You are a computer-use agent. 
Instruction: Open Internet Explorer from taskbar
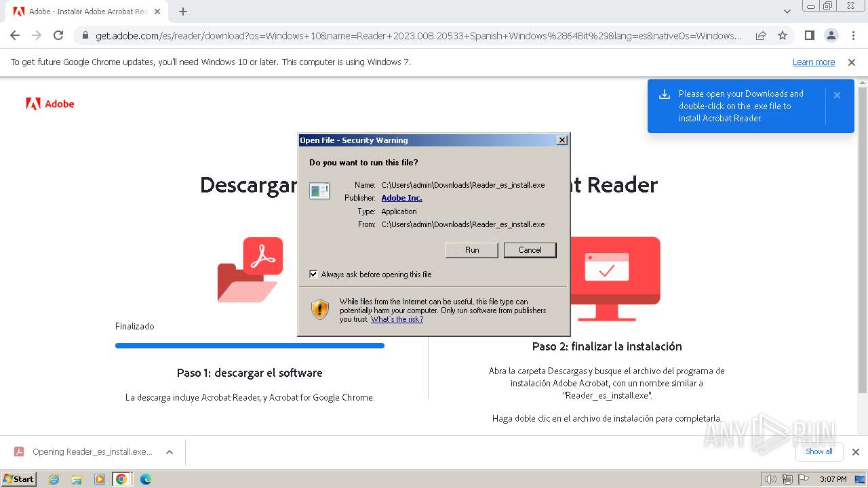[x=54, y=479]
